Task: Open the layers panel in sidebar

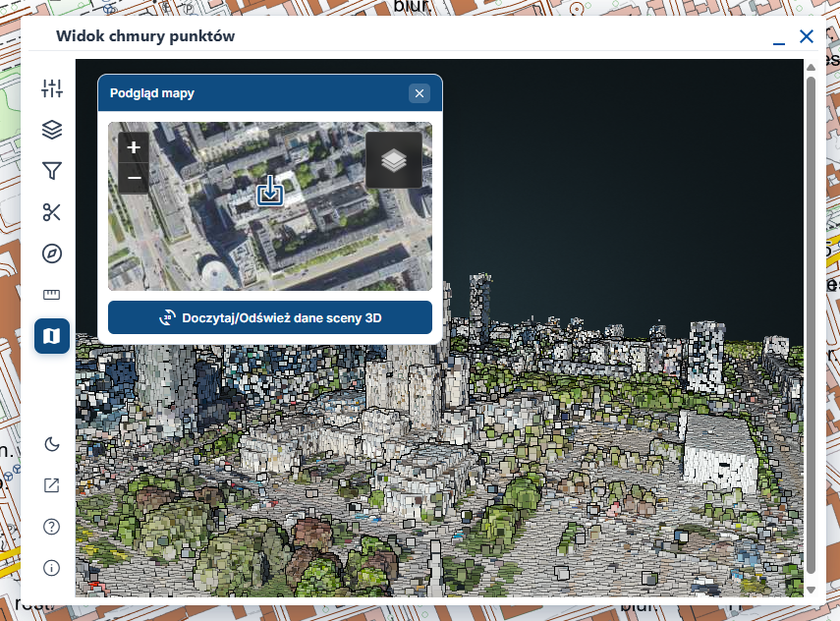Action: click(52, 130)
